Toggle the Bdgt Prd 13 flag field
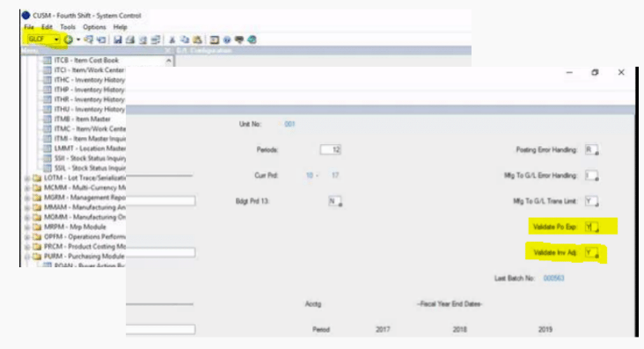The width and height of the screenshot is (644, 349). click(x=335, y=201)
